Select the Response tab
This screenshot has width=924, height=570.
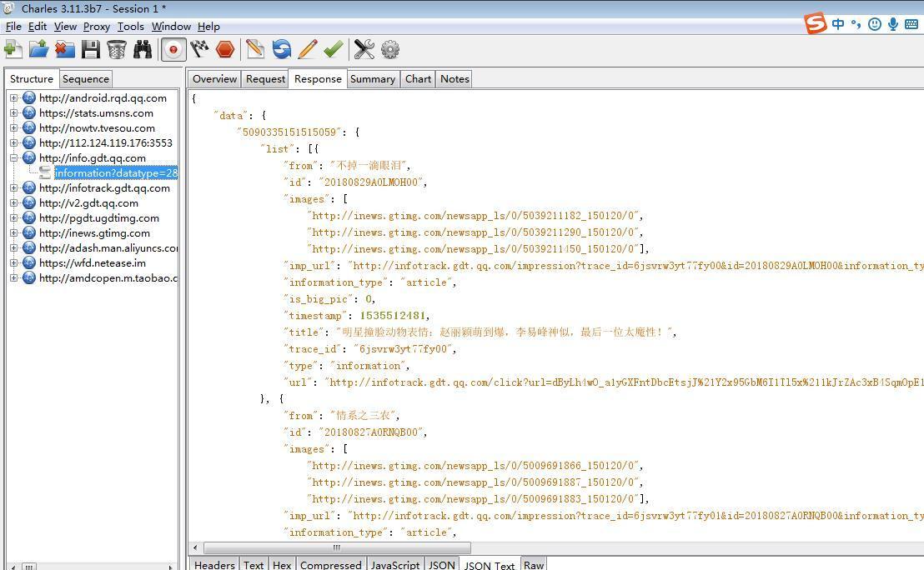click(x=318, y=79)
